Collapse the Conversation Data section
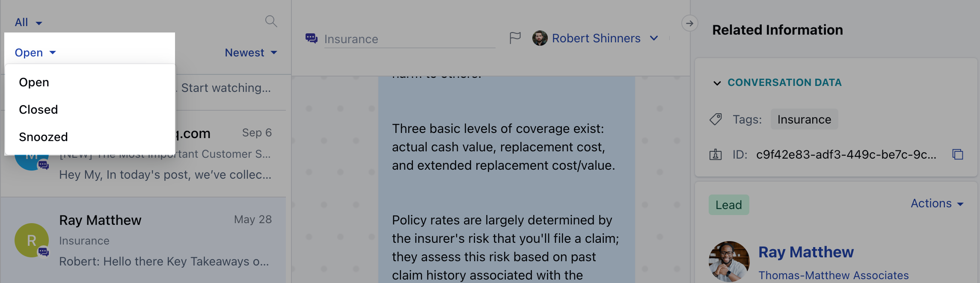This screenshot has width=980, height=283. [x=717, y=83]
